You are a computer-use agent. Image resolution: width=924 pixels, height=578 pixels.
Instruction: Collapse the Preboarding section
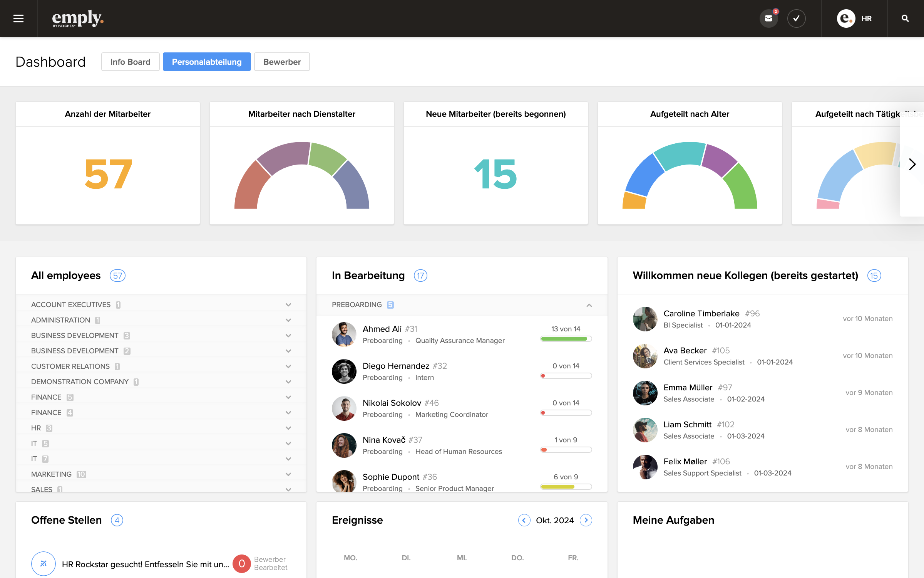click(589, 305)
